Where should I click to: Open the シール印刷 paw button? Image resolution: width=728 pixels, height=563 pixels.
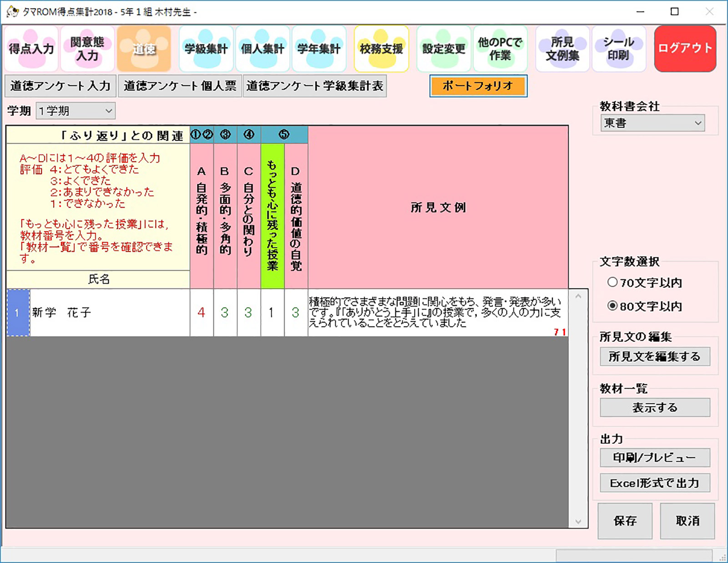(619, 49)
